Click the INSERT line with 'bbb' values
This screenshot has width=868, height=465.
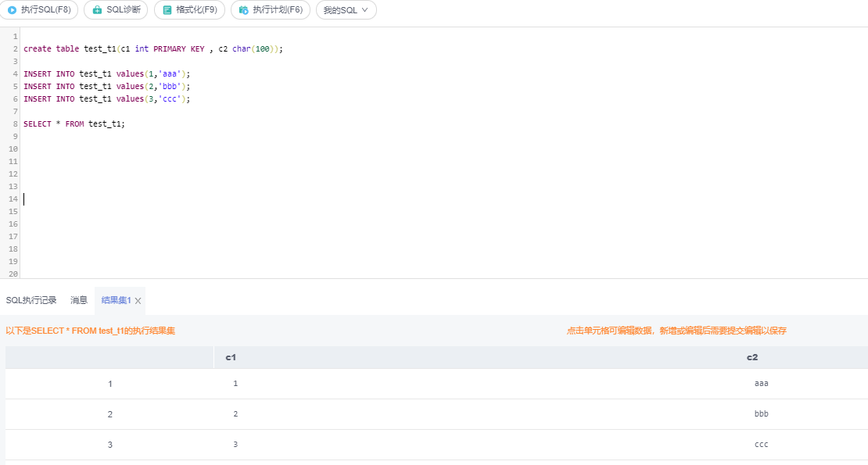click(107, 86)
